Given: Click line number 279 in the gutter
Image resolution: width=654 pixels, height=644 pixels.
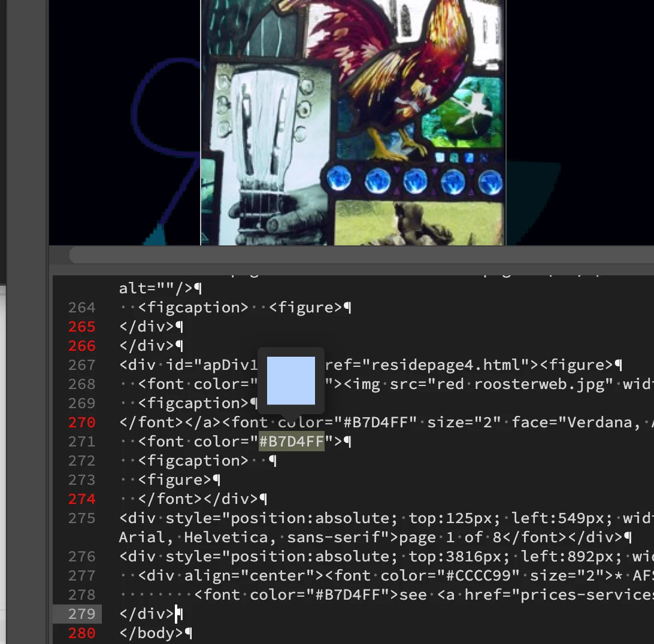Looking at the screenshot, I should 81,614.
